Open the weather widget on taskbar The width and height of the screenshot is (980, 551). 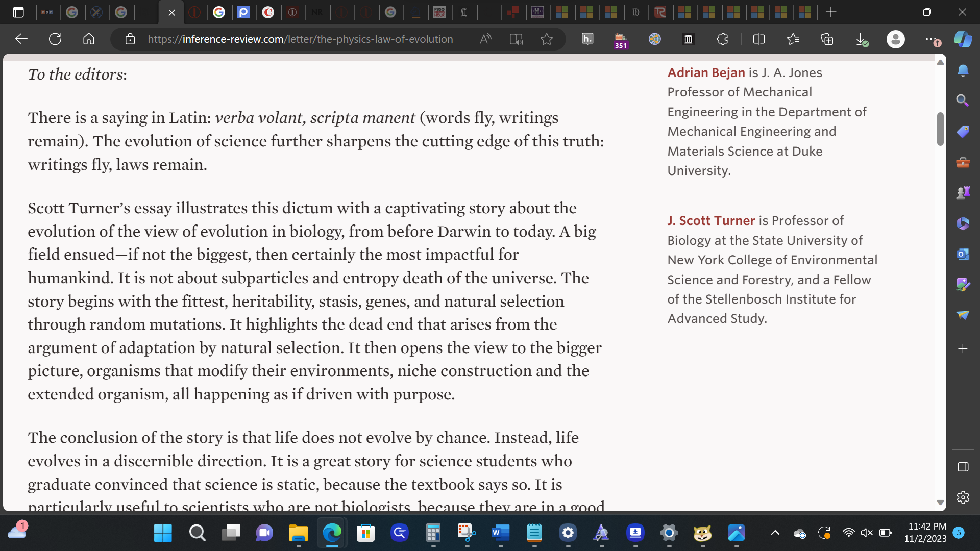coord(18,531)
